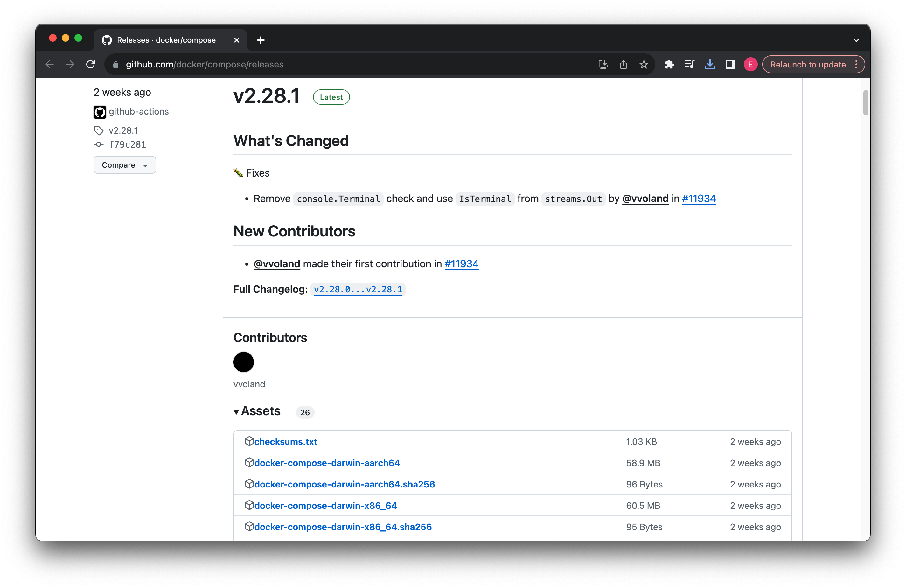Open the v2.28.1 tag link in sidebar
Image resolution: width=906 pixels, height=588 pixels.
(123, 131)
